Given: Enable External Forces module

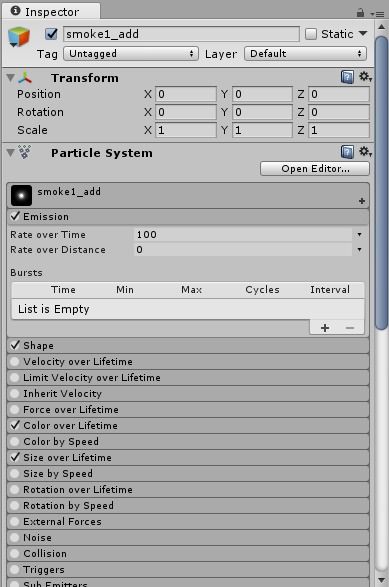Looking at the screenshot, I should point(15,521).
